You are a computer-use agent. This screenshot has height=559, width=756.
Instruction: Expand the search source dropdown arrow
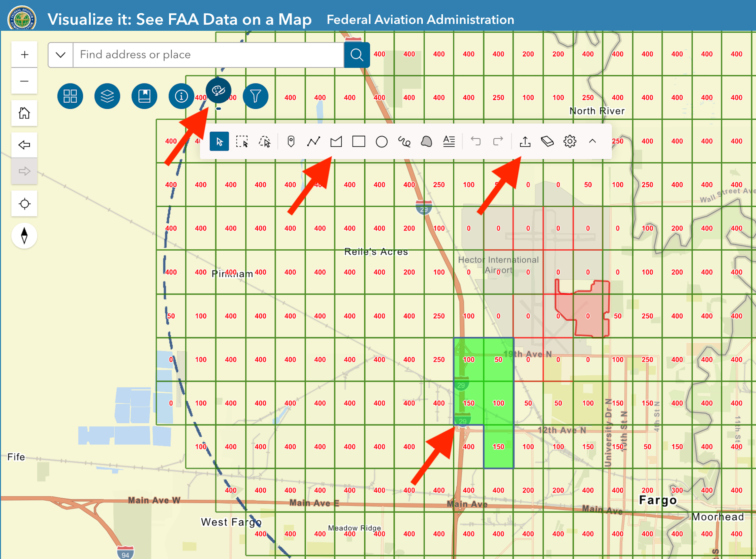coord(60,55)
